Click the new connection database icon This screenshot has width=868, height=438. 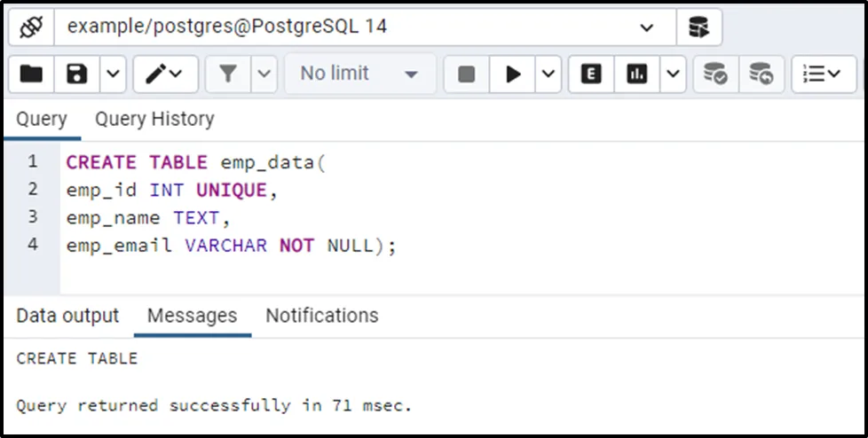[698, 27]
